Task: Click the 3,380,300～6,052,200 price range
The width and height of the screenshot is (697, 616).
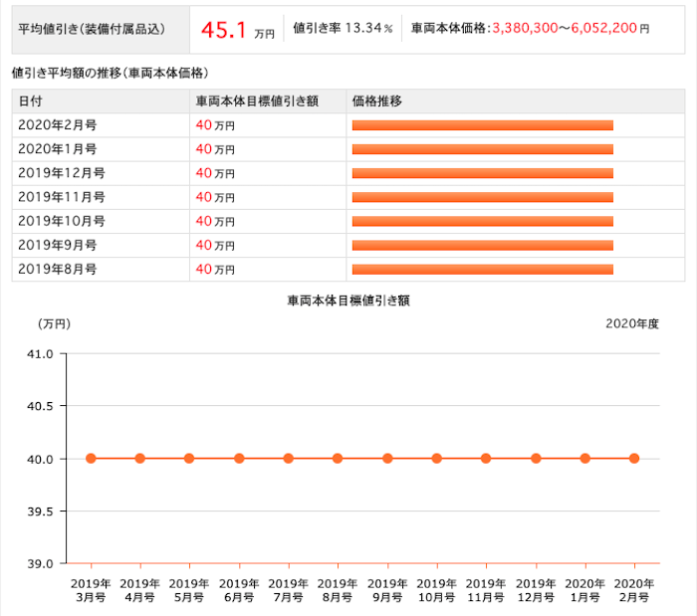Action: coord(565,29)
